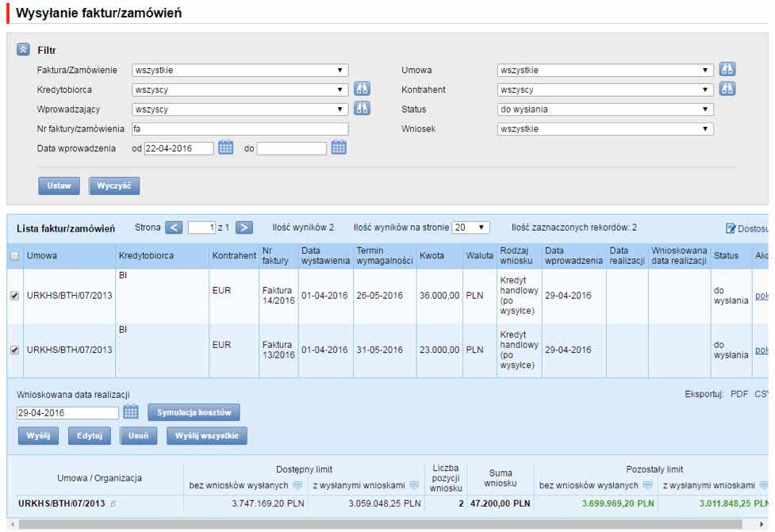Open binoculars search next to Kontrahent
The height and width of the screenshot is (532, 775).
(727, 90)
